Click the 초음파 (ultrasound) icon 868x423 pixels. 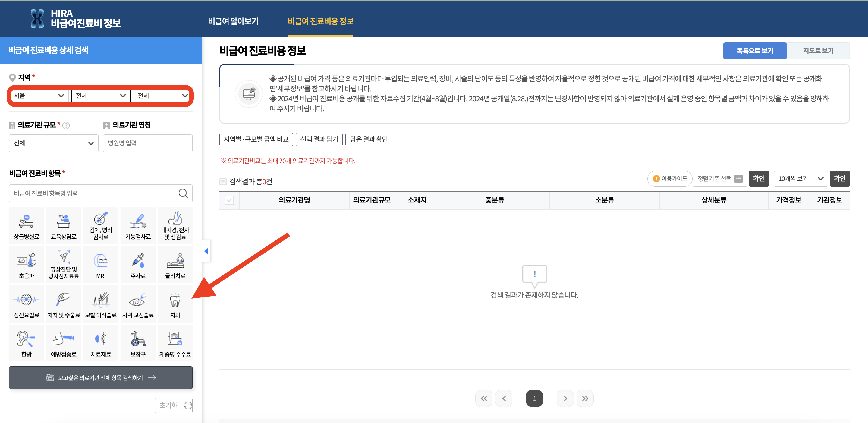[x=26, y=265]
